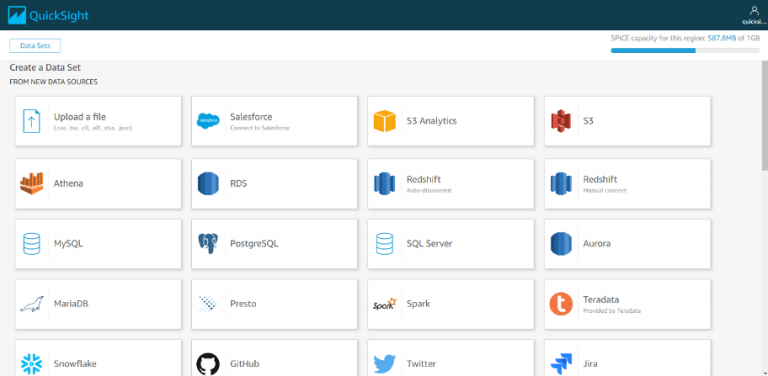
Task: Click the MySQL database cylinder icon
Action: point(32,244)
